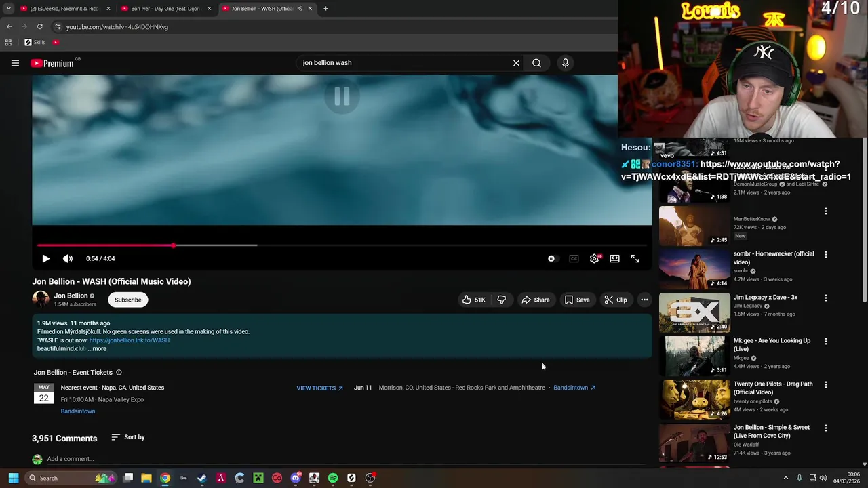
Task: Go back in browser history
Action: 9,26
